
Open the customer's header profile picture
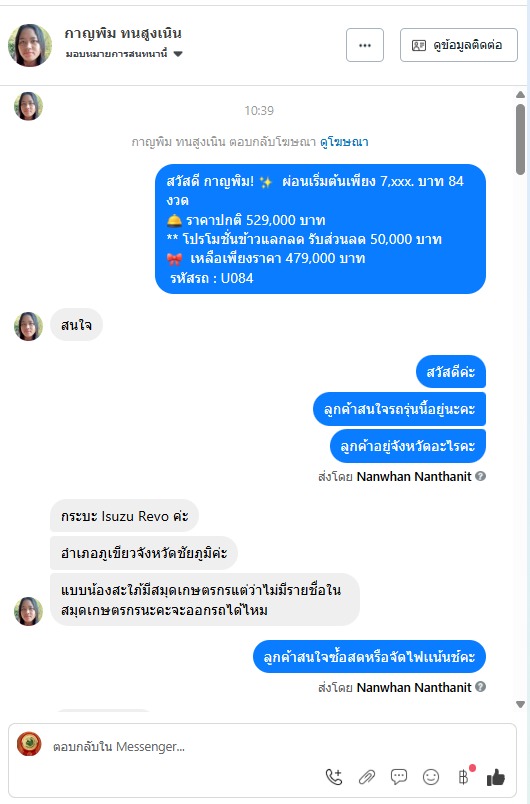pos(30,45)
